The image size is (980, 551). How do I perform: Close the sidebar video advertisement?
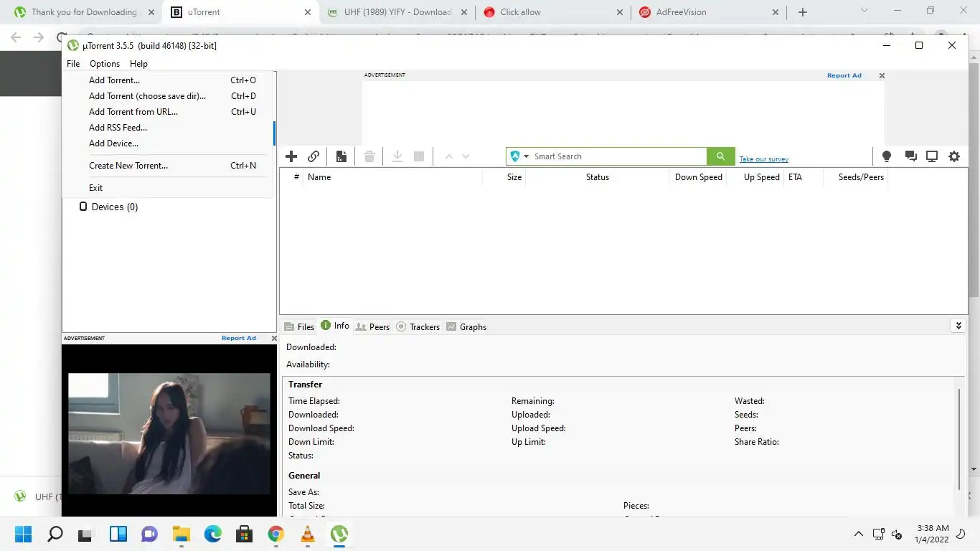click(x=274, y=338)
